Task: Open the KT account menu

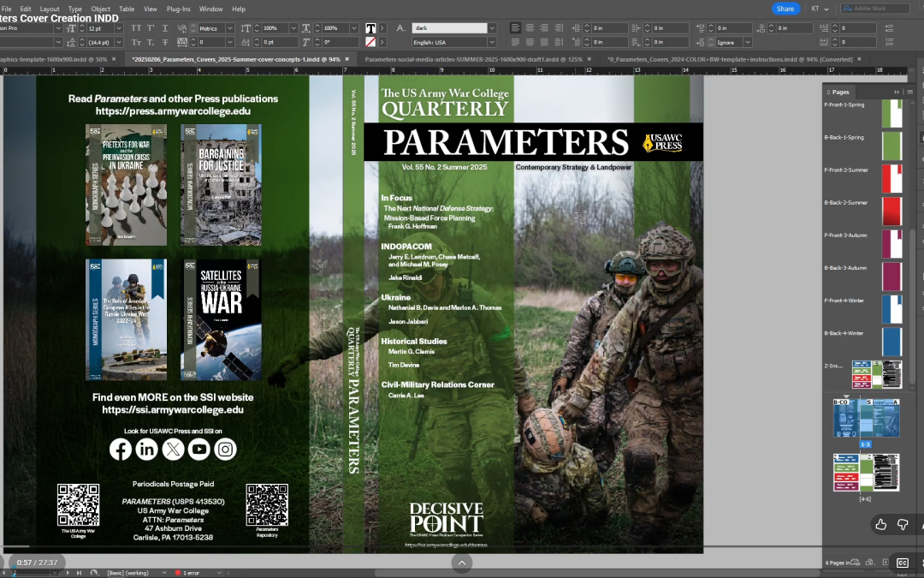Action: click(820, 9)
